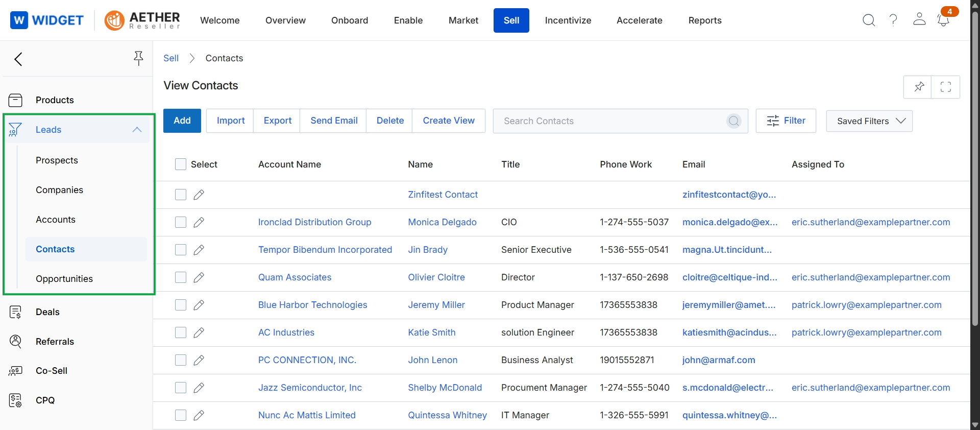Edit the Monica Delgado row pencil
This screenshot has width=980, height=430.
199,222
